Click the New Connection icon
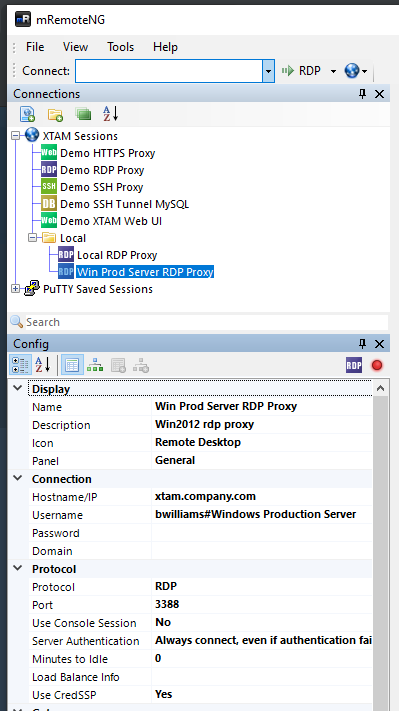 pyautogui.click(x=28, y=114)
